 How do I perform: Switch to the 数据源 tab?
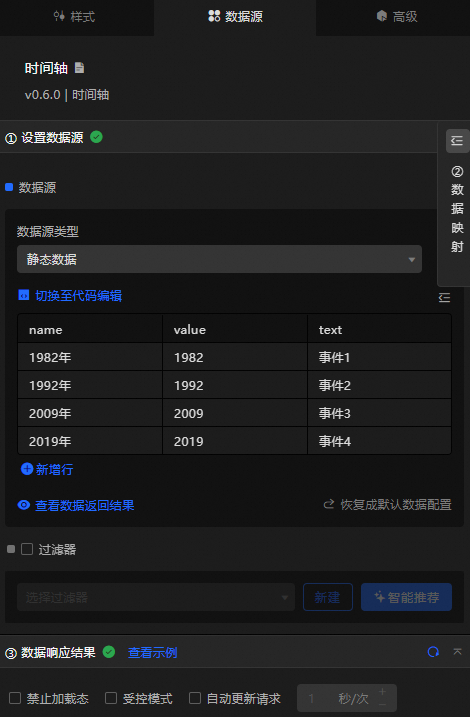pos(235,16)
